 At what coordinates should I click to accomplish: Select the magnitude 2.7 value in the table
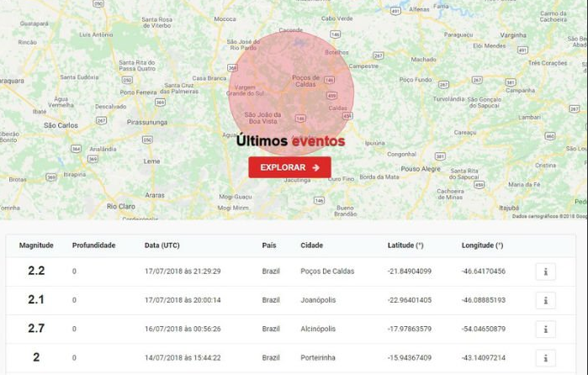(36, 329)
